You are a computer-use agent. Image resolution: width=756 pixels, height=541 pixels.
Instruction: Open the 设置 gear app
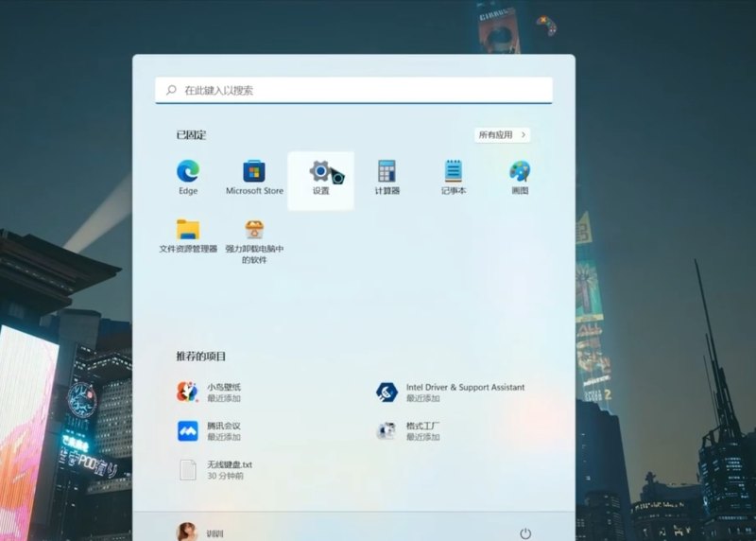[x=320, y=181]
